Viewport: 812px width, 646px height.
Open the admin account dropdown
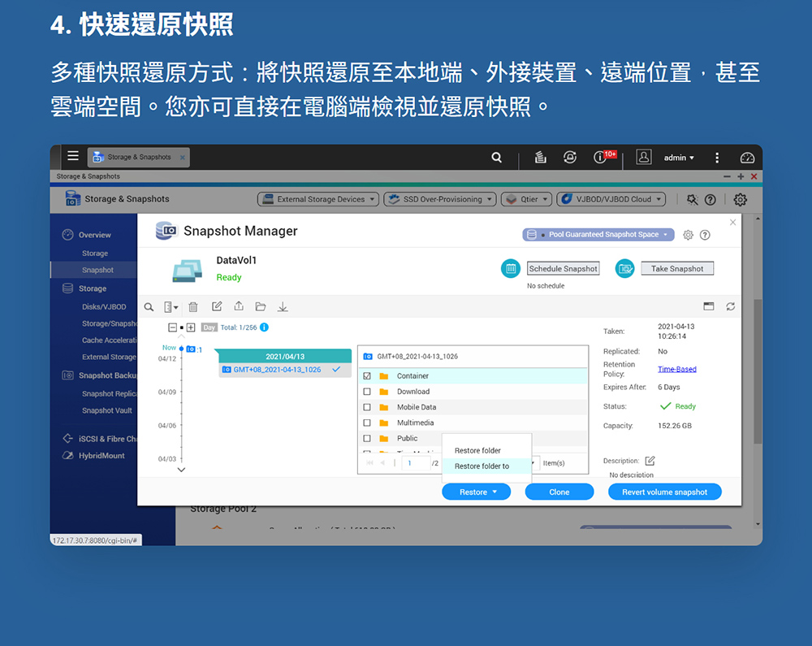pos(679,158)
